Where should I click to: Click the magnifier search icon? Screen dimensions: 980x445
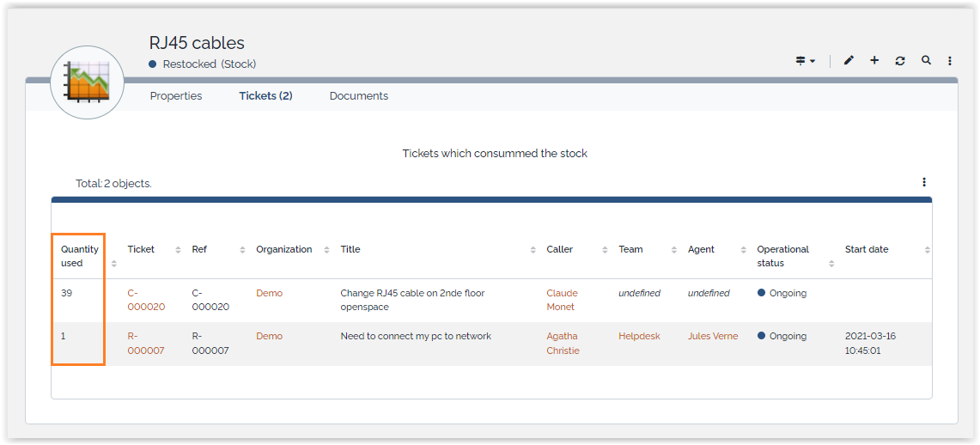(926, 61)
